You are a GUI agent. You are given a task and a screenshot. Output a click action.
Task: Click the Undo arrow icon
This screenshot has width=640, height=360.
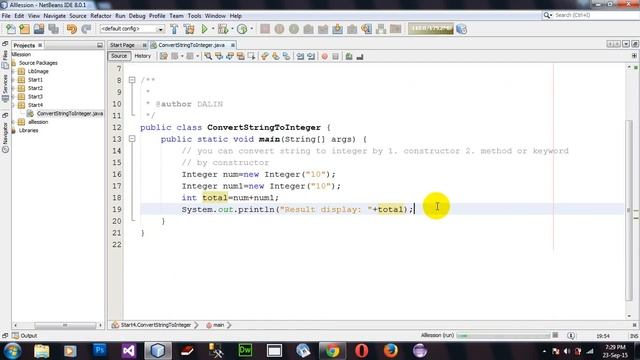point(71,29)
